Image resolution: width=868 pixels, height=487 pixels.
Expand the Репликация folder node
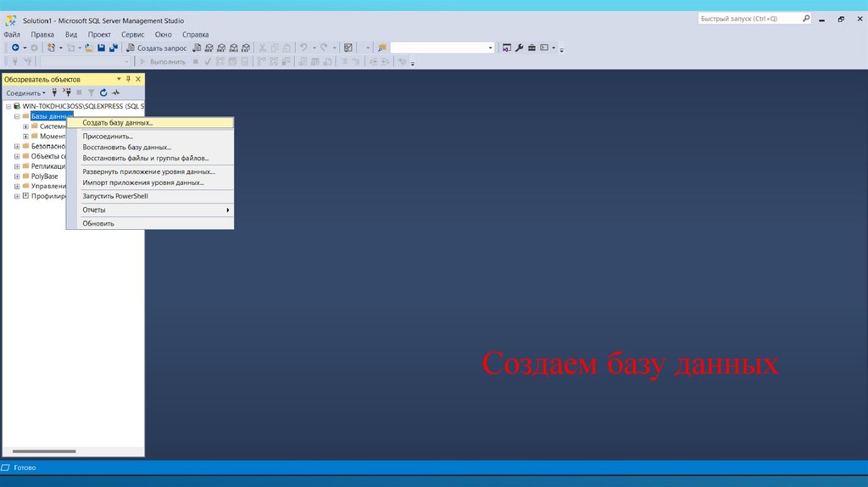point(17,166)
